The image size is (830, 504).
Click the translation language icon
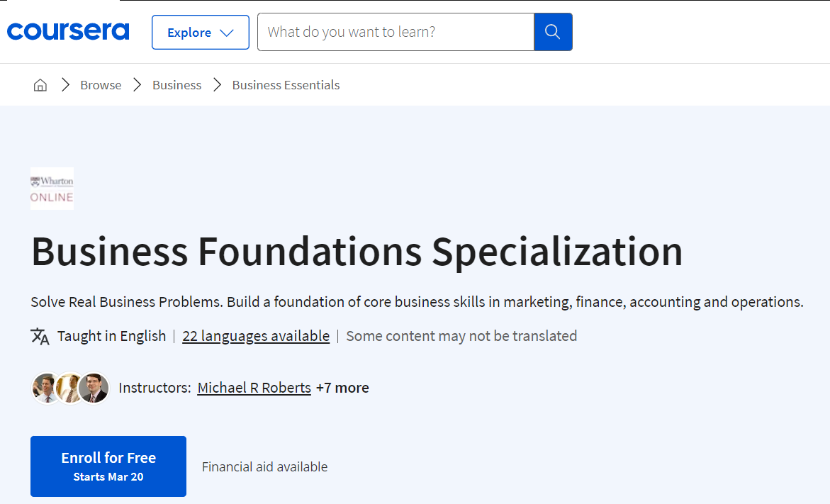point(40,336)
